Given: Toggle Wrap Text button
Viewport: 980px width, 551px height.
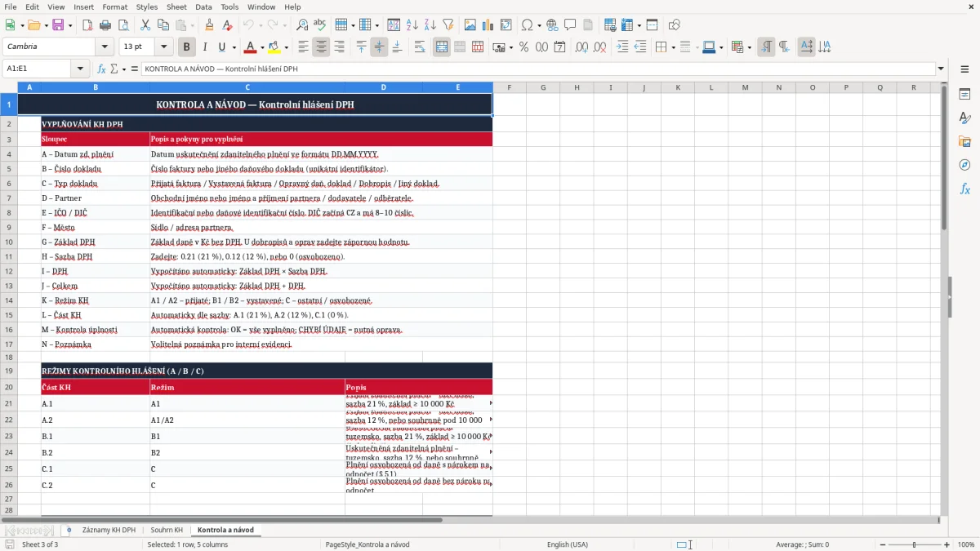Looking at the screenshot, I should point(420,47).
